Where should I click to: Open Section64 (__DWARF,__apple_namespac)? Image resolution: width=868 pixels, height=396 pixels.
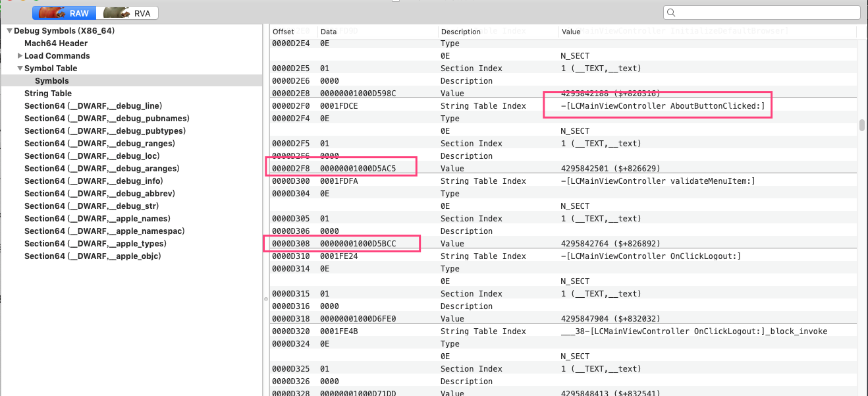point(105,231)
